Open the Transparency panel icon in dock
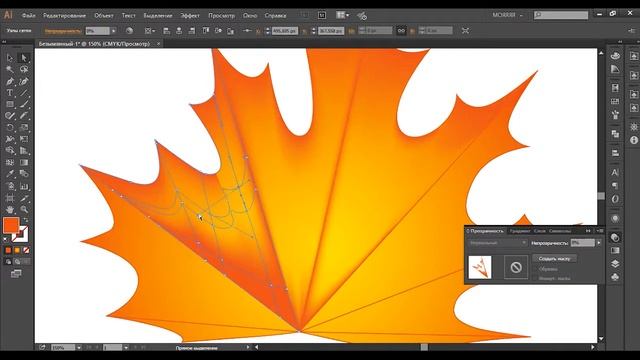This screenshot has width=640, height=360. (x=615, y=238)
